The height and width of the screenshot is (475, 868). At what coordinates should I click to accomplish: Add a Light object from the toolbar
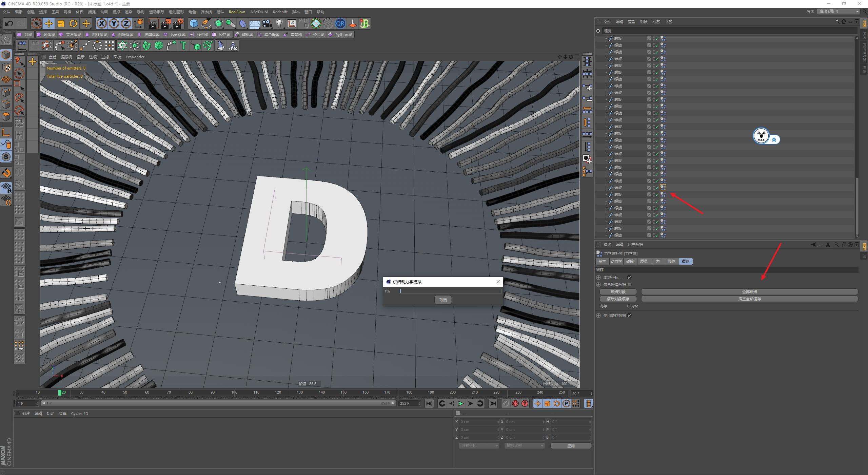click(279, 23)
